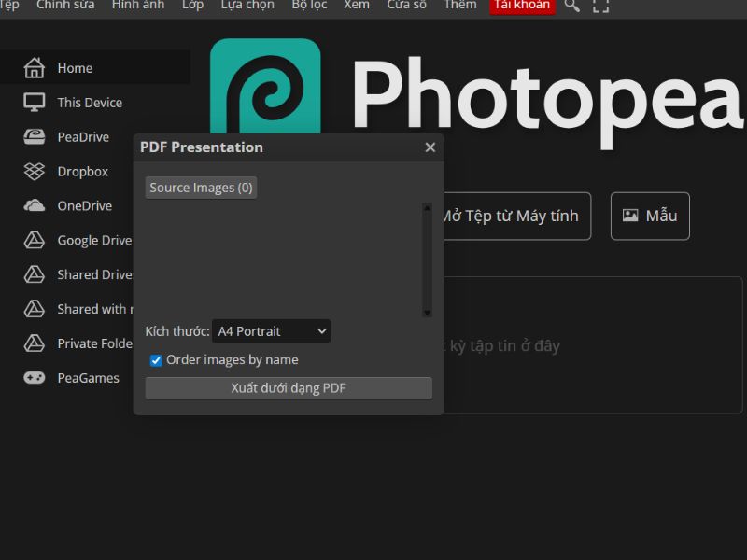Image resolution: width=747 pixels, height=560 pixels.
Task: Click the PeaDrive disk icon
Action: [35, 136]
